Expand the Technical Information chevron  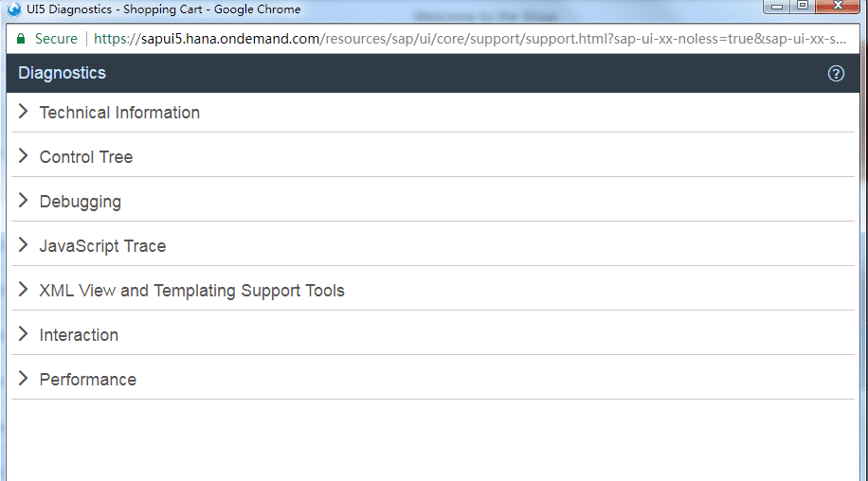(x=24, y=112)
